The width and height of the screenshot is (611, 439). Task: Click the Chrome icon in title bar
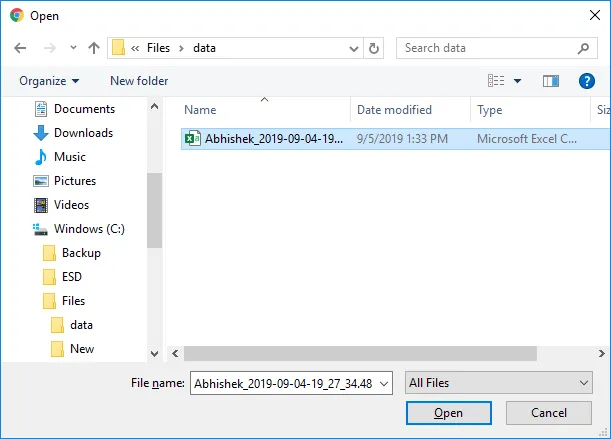(17, 15)
